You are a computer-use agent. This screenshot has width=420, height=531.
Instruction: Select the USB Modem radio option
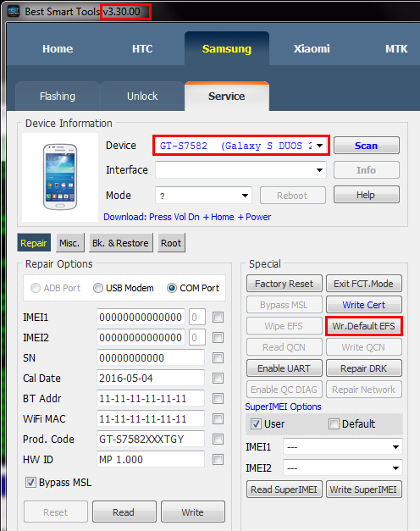(98, 288)
